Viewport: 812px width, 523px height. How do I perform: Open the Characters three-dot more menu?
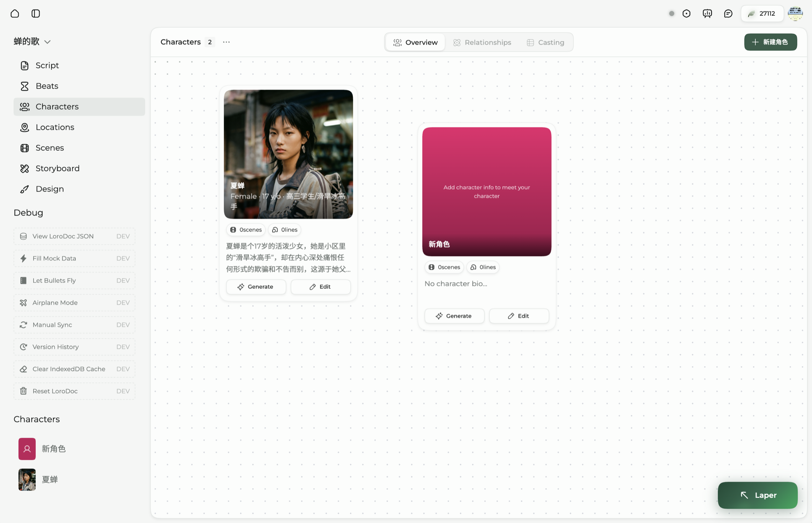(x=226, y=42)
